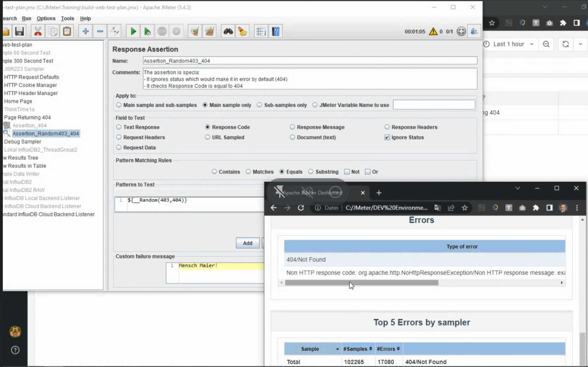The height and width of the screenshot is (367, 588).
Task: Click the blue Help question-mark icon
Action: pyautogui.click(x=276, y=32)
